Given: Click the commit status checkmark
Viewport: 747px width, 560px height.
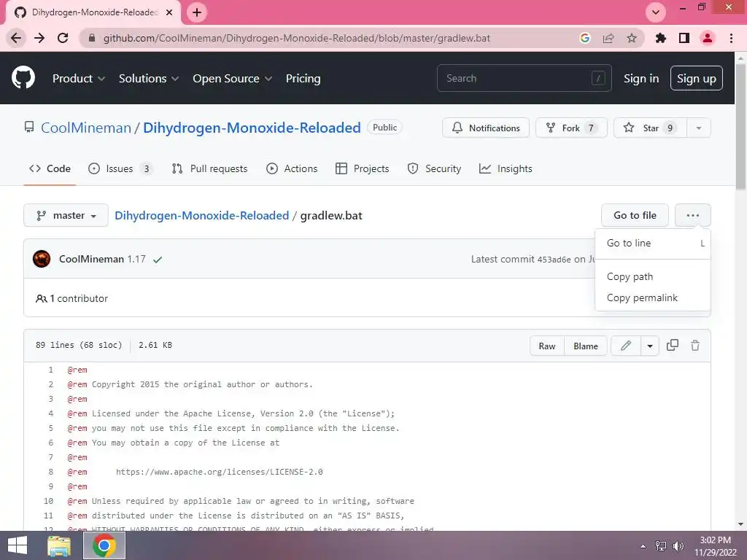Looking at the screenshot, I should point(158,260).
